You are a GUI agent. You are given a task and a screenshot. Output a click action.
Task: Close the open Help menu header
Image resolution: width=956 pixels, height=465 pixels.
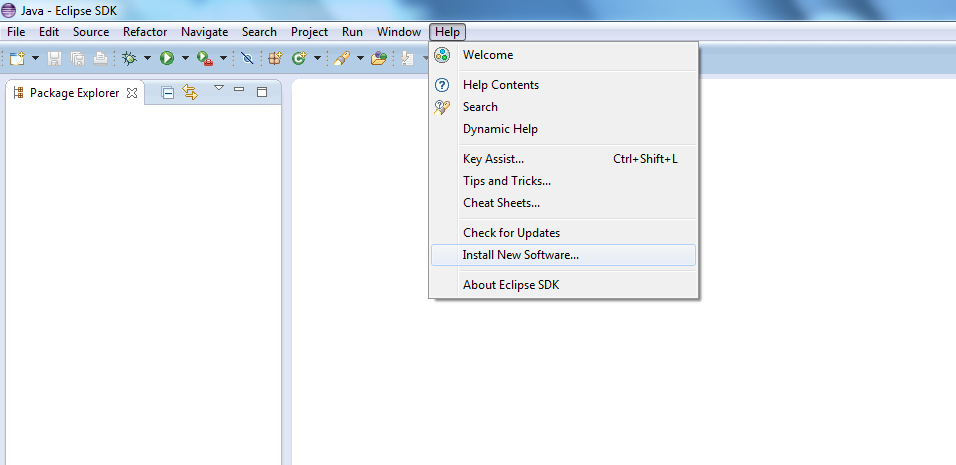pyautogui.click(x=448, y=32)
